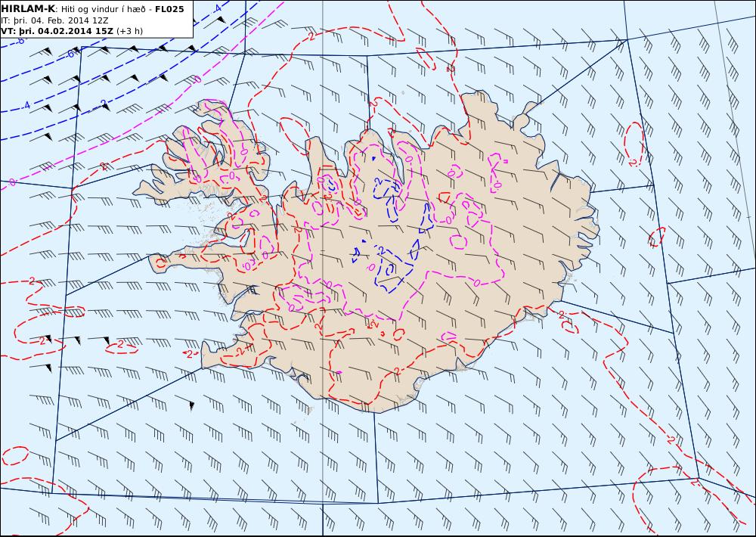Click the FL025 flight level label
Viewport: 756px width, 537px height.
coord(169,8)
